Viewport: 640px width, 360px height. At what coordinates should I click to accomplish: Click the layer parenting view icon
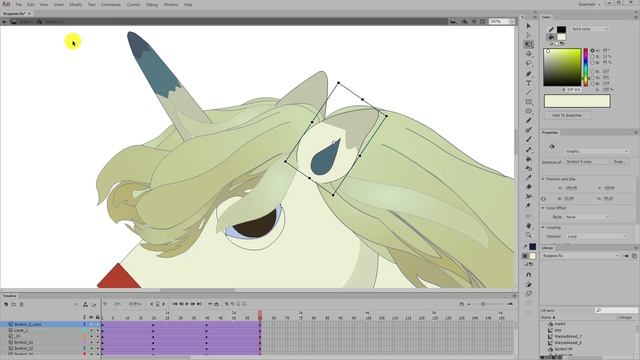click(85, 304)
